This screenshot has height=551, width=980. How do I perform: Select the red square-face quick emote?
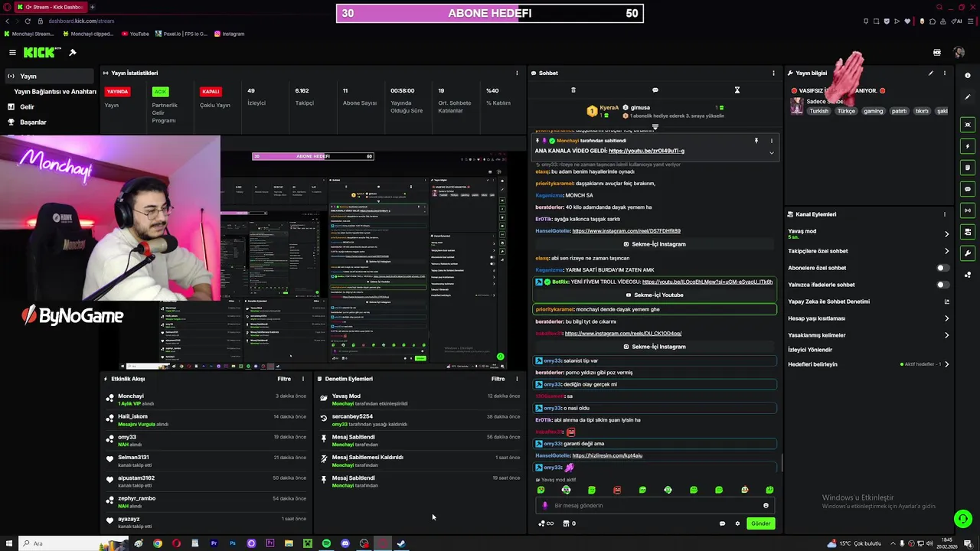point(617,490)
